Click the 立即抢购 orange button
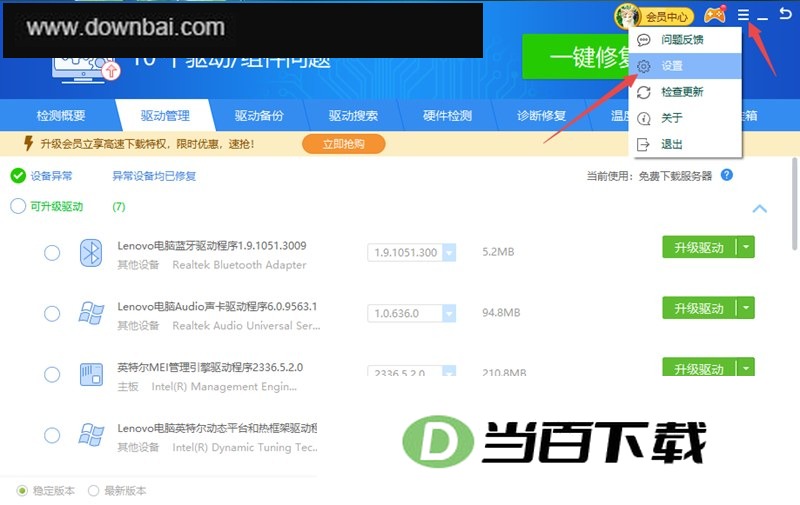The height and width of the screenshot is (505, 800). coord(343,144)
